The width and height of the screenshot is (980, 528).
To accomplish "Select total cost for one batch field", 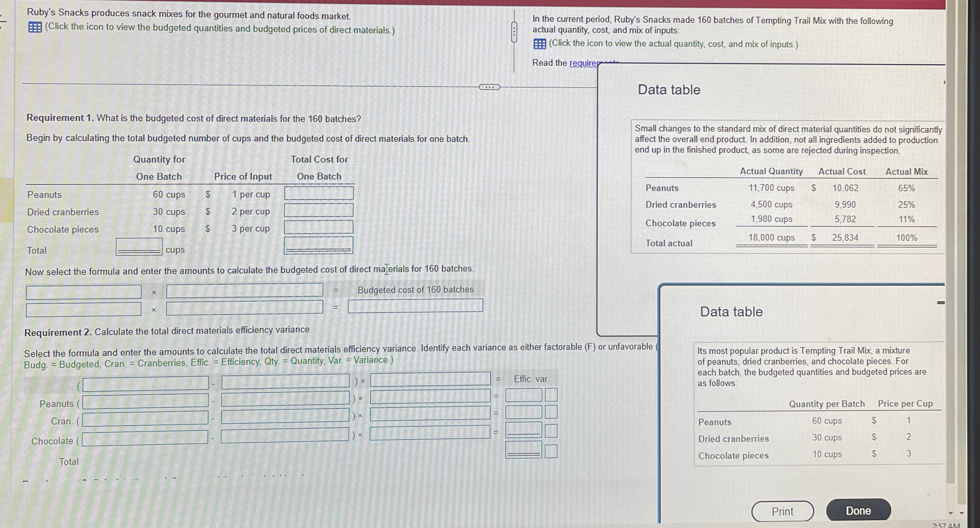I will point(318,246).
